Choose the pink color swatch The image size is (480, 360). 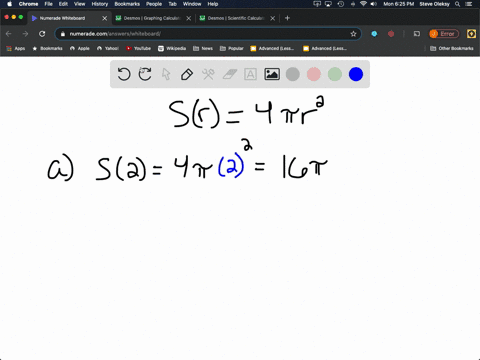pos(314,74)
